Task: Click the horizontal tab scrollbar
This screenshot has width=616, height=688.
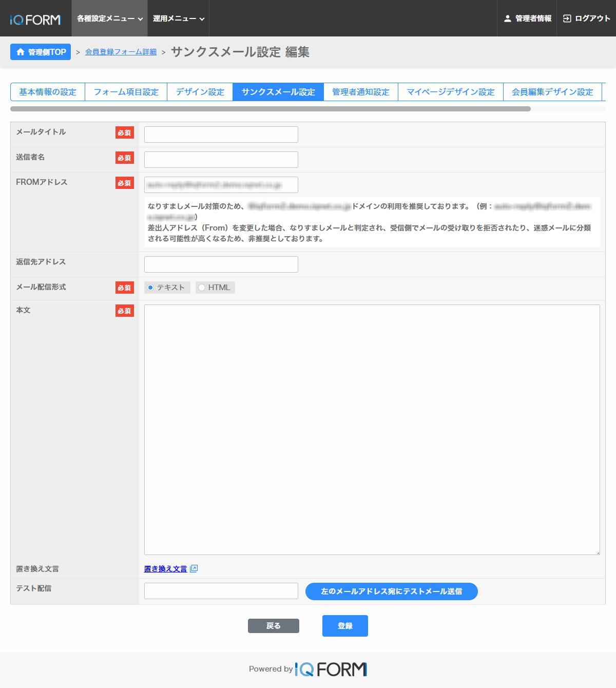Action: pos(271,109)
